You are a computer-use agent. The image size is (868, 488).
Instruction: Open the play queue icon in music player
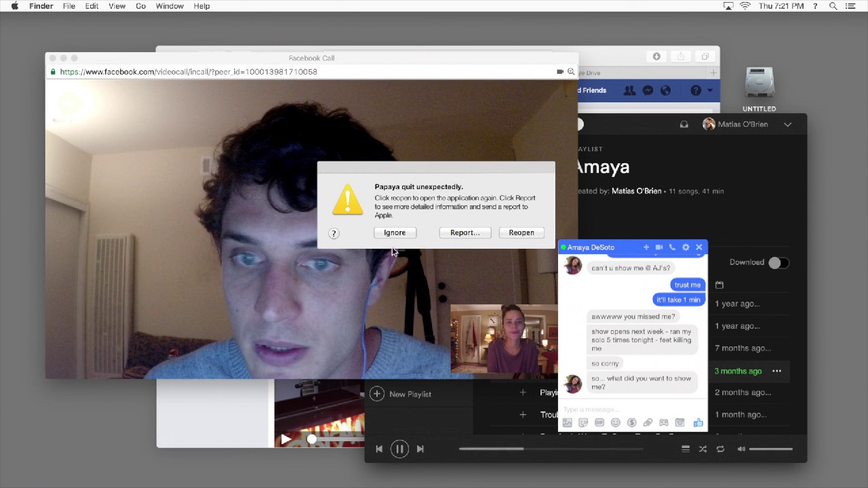(x=686, y=449)
